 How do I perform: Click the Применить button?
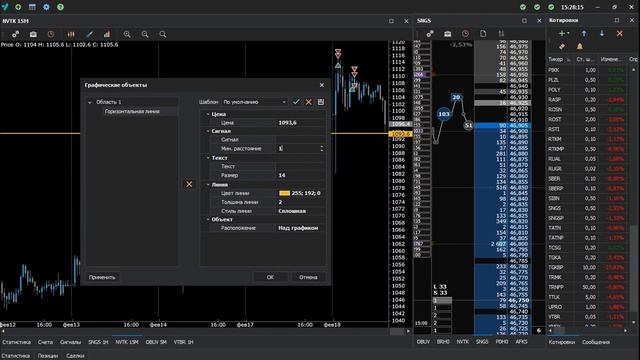[x=102, y=277]
